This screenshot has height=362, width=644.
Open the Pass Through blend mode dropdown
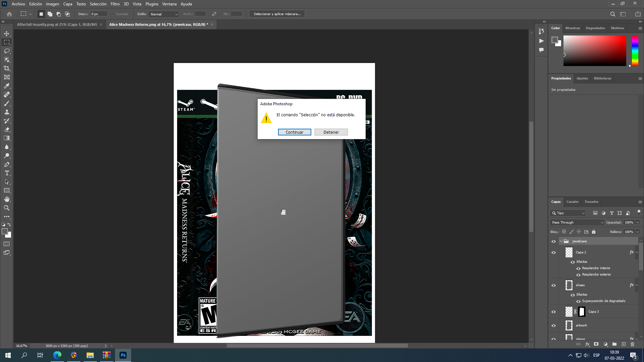pos(577,223)
